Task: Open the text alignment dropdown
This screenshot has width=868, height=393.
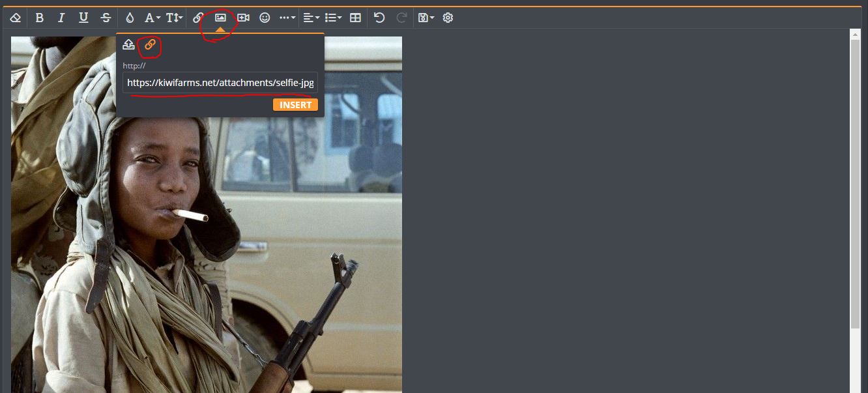Action: [311, 18]
